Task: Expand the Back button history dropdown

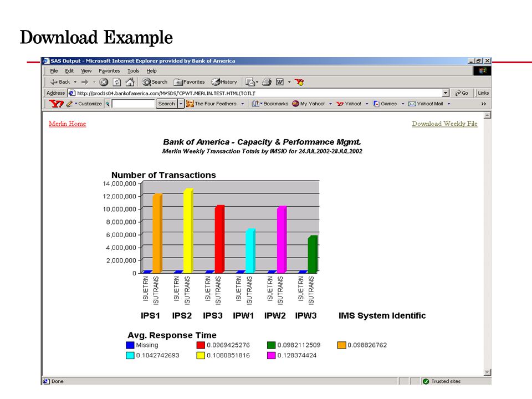Action: click(75, 82)
